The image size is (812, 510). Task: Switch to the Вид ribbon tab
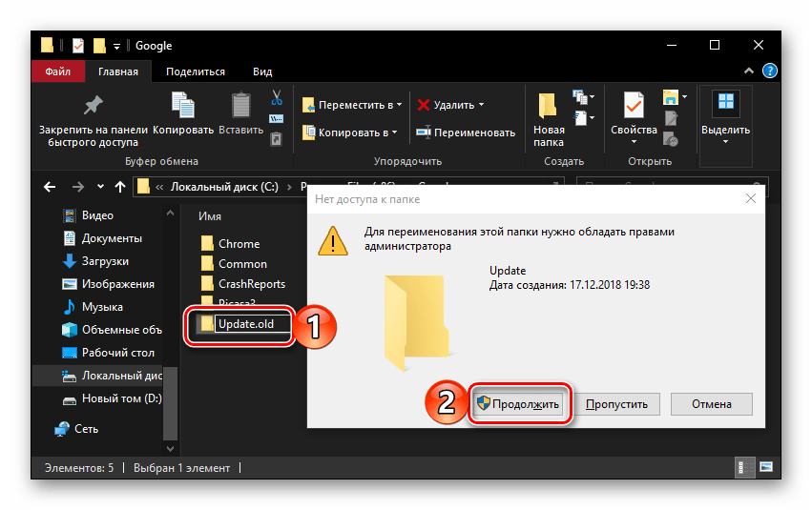(x=262, y=71)
